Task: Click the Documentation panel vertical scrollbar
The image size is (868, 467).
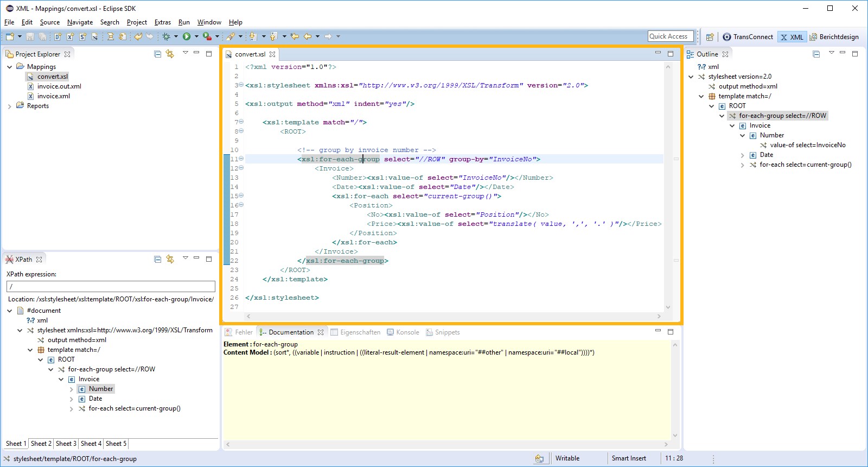Action: click(675, 389)
